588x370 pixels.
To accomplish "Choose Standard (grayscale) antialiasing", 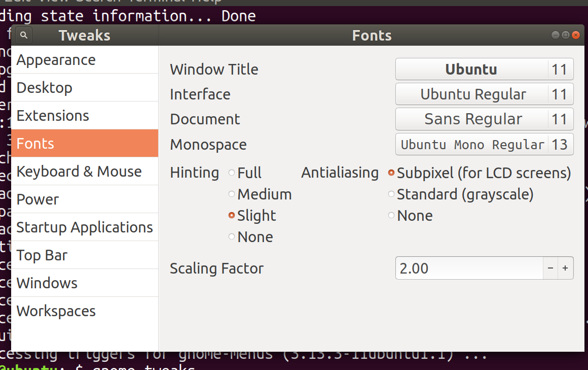I will pyautogui.click(x=391, y=194).
